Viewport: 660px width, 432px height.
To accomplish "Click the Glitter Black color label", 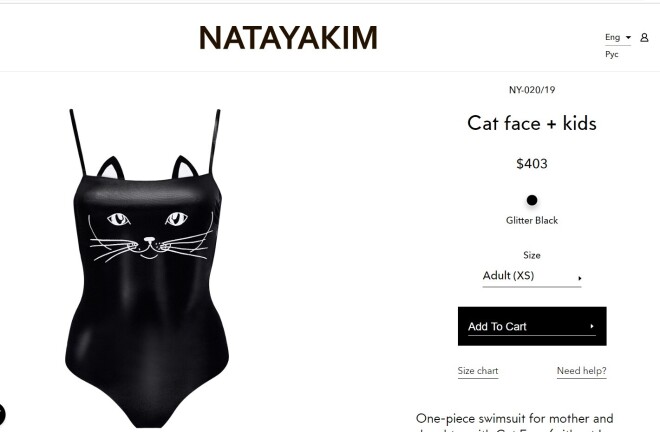I will click(532, 220).
